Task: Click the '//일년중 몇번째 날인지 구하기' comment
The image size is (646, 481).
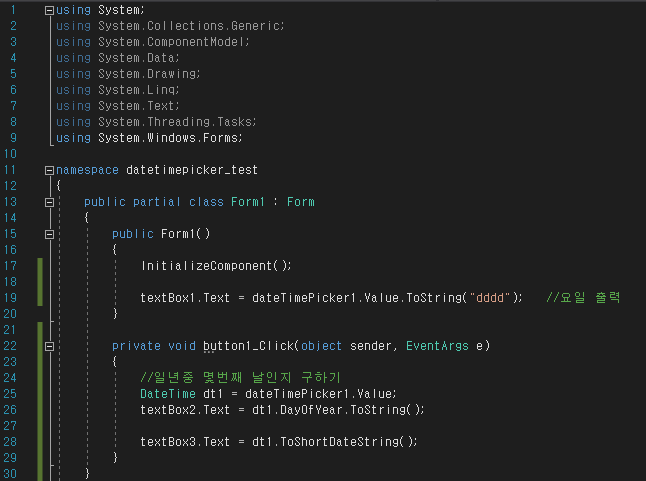Action: coord(241,377)
